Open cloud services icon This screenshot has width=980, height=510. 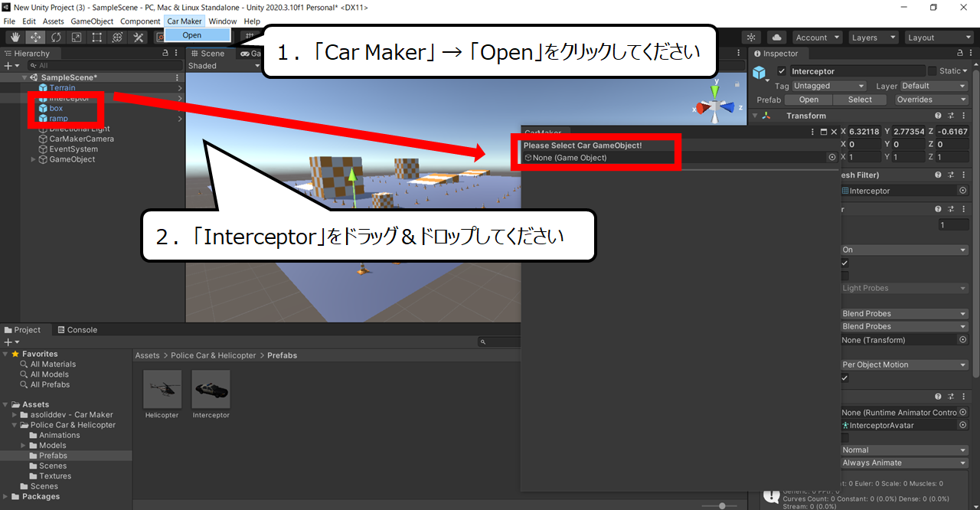click(x=776, y=38)
